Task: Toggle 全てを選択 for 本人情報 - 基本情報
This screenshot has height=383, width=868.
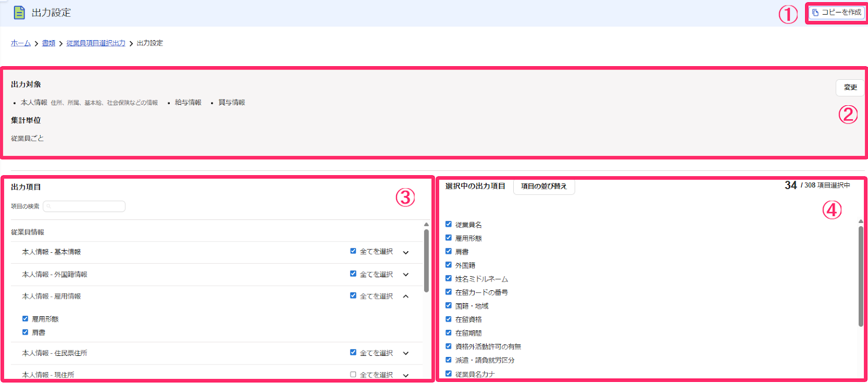Action: tap(353, 251)
